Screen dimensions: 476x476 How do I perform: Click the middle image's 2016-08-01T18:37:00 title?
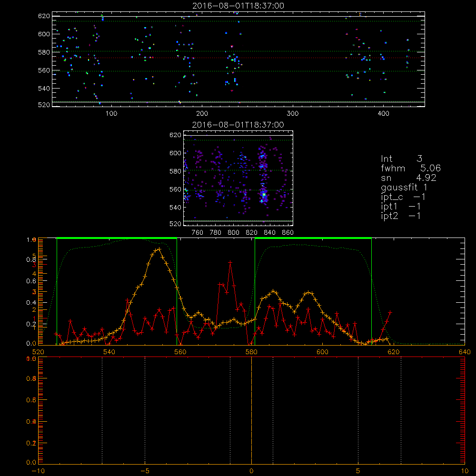pyautogui.click(x=238, y=125)
